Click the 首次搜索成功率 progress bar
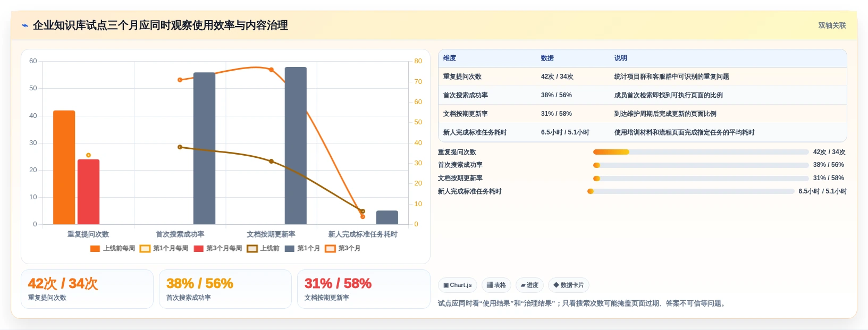868x330 pixels. point(701,165)
